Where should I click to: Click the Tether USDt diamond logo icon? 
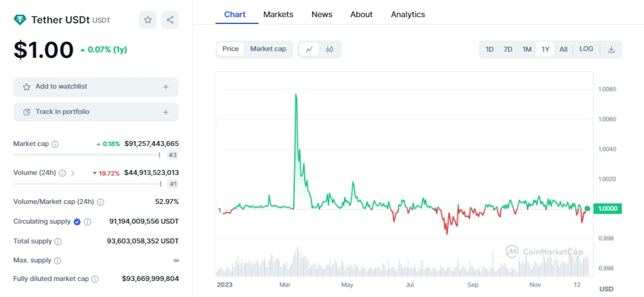[x=19, y=19]
